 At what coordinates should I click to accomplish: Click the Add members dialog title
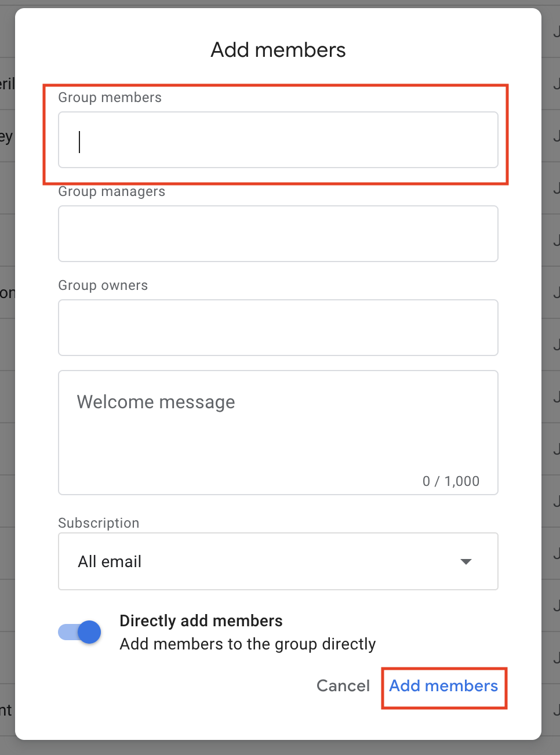coord(278,50)
